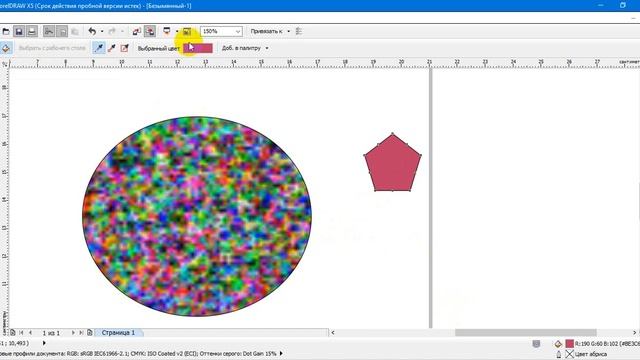Open the 'Привязать к' snap dropdown
This screenshot has width=640, height=360.
(x=270, y=31)
